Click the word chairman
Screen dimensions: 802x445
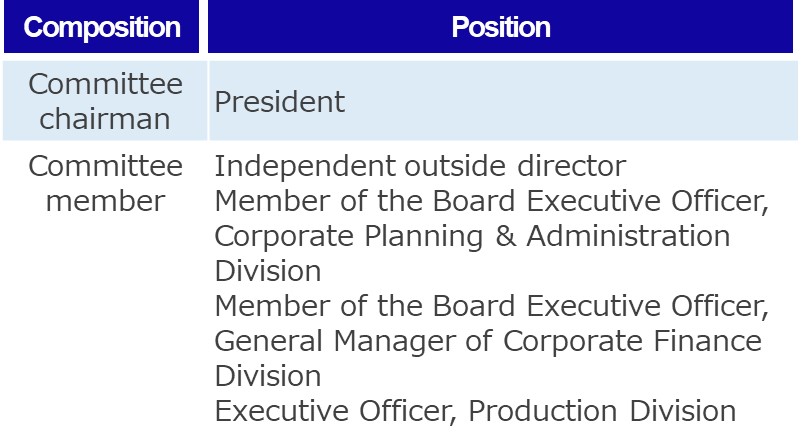pos(105,119)
